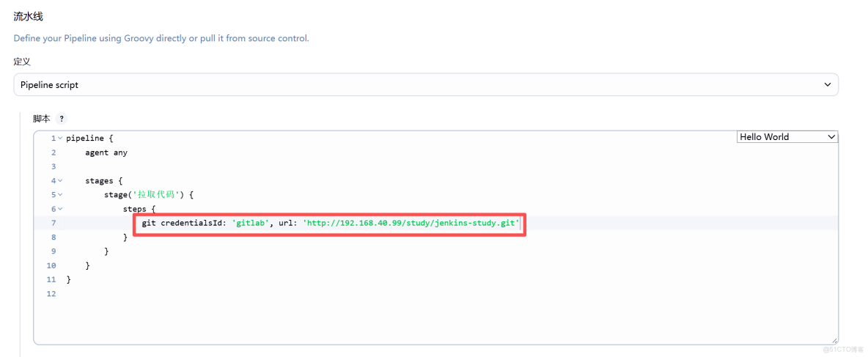Collapse the pipeline block fold arrow on line 1
Viewport: 868px width, 357px height.
(60, 138)
